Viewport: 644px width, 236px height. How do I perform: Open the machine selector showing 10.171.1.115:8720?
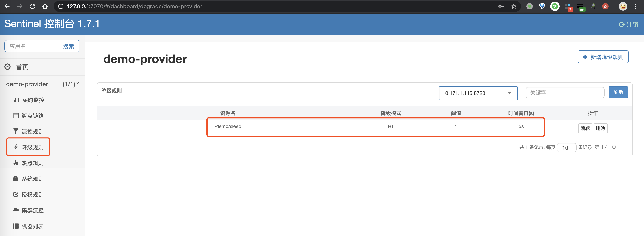tap(478, 93)
